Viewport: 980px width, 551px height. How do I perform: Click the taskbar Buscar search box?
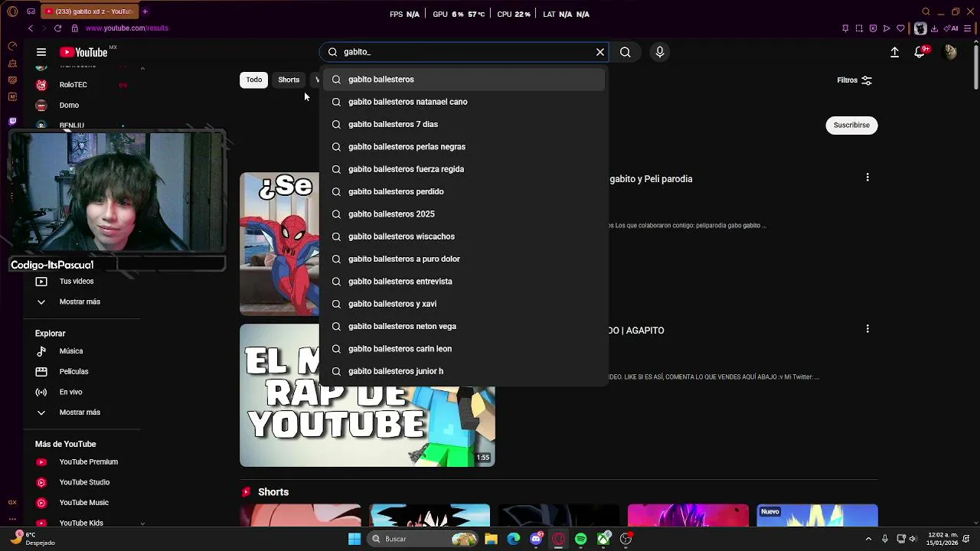click(x=423, y=539)
